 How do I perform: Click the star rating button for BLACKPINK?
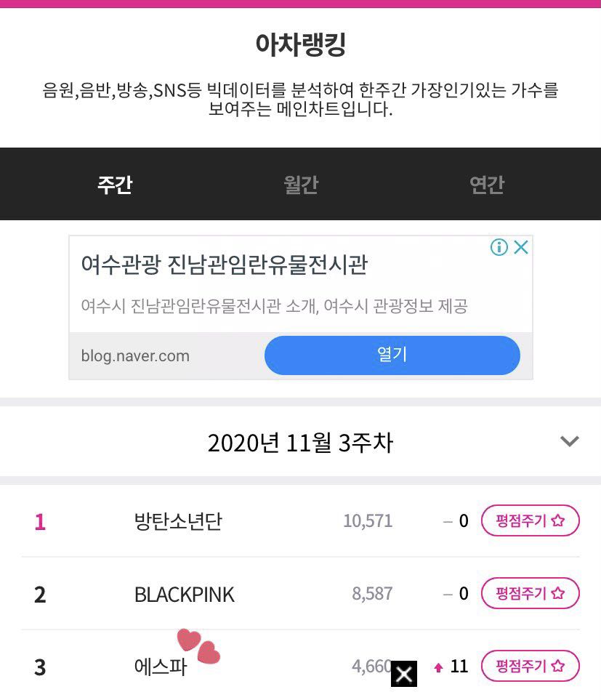(530, 594)
